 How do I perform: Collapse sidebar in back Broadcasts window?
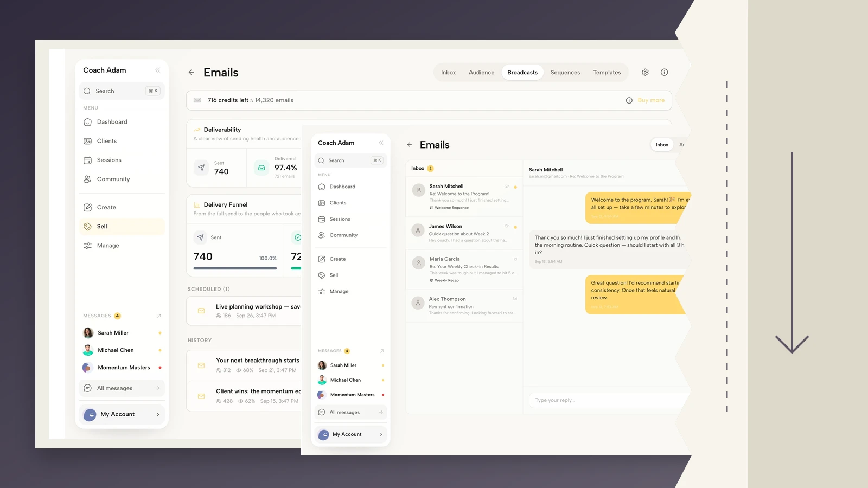click(157, 70)
